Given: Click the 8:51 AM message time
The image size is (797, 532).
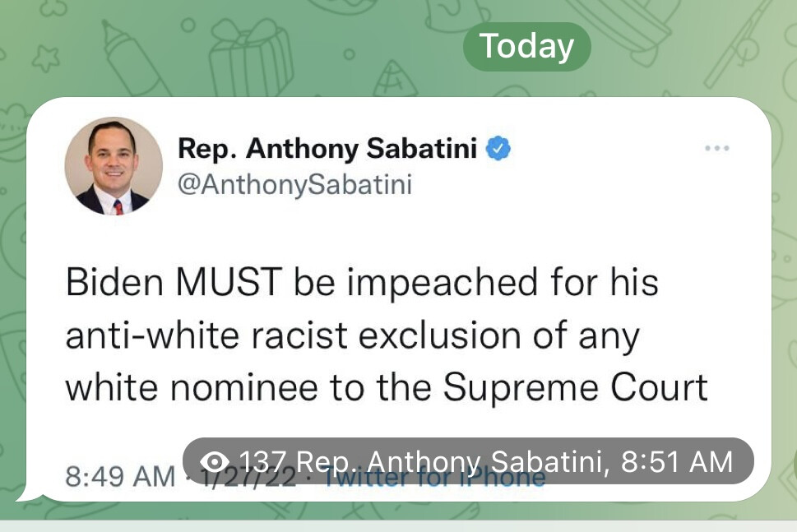Looking at the screenshot, I should click(677, 462).
